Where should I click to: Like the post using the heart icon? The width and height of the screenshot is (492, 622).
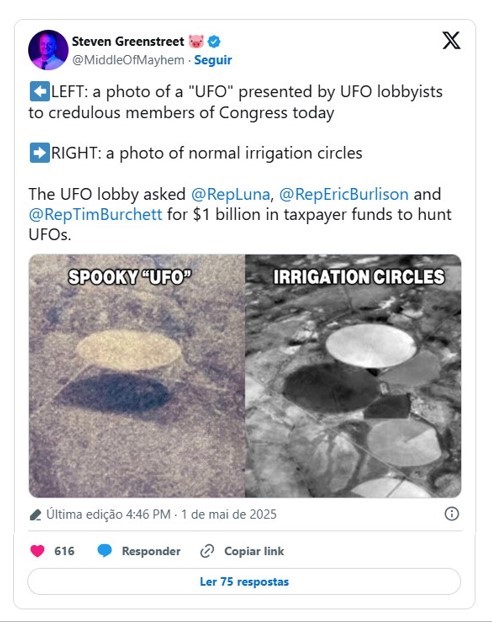pyautogui.click(x=37, y=551)
